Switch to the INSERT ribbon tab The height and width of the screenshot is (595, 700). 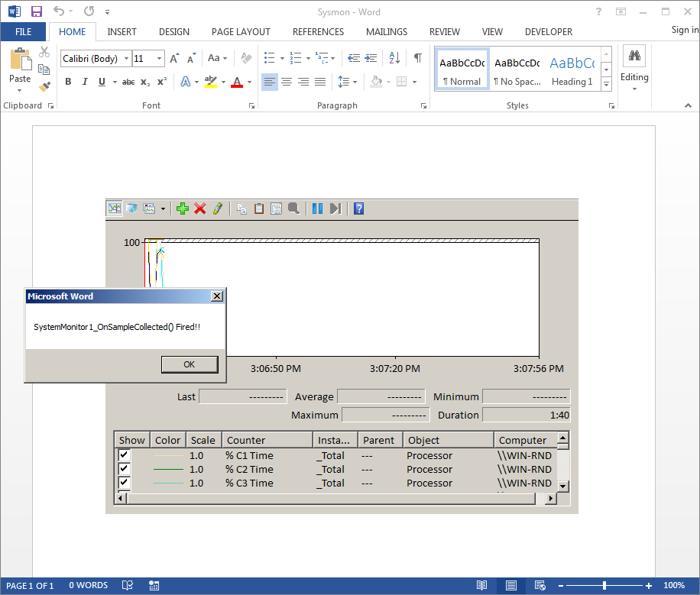pyautogui.click(x=122, y=31)
